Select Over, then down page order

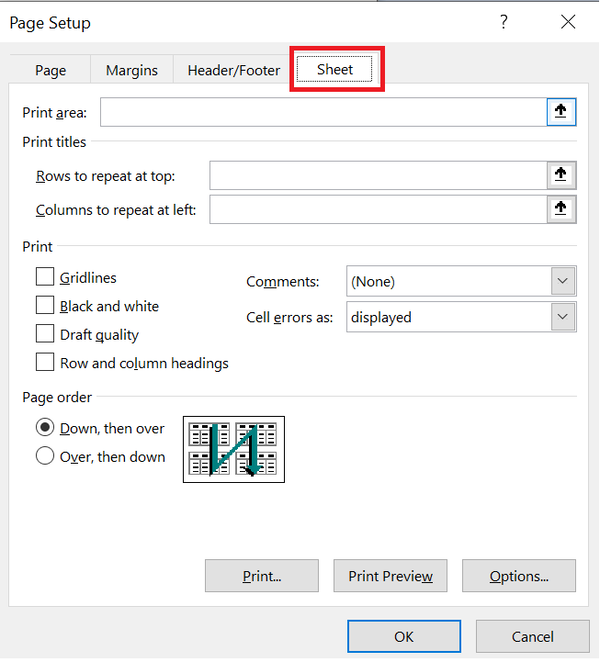[45, 456]
